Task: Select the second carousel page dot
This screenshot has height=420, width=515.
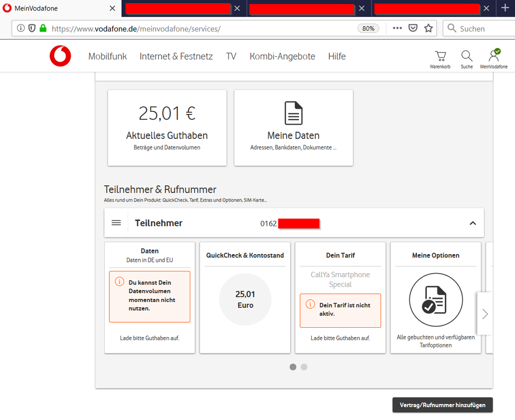Action: [x=304, y=367]
